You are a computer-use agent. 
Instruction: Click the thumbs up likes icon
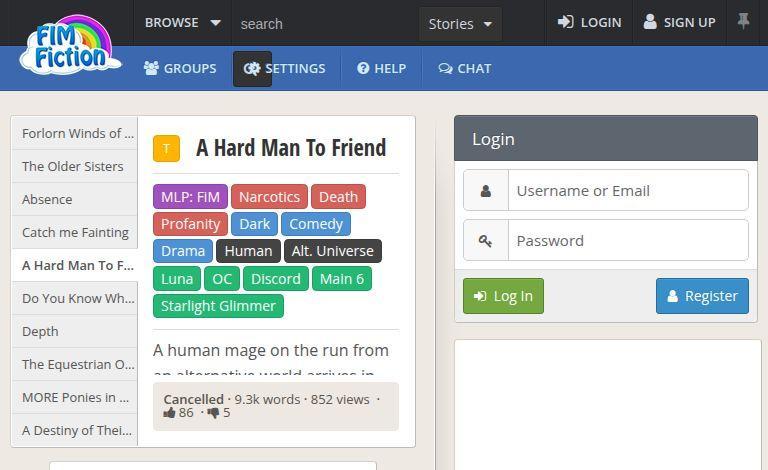pos(169,413)
